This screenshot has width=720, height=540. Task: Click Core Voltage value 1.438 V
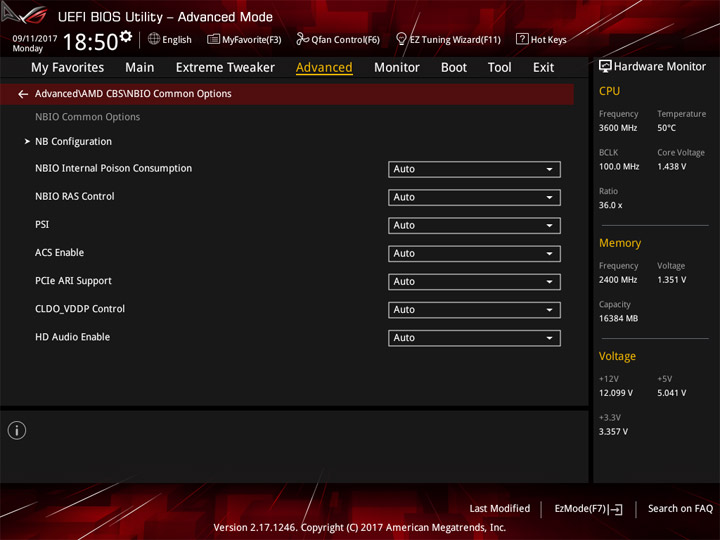click(x=672, y=166)
